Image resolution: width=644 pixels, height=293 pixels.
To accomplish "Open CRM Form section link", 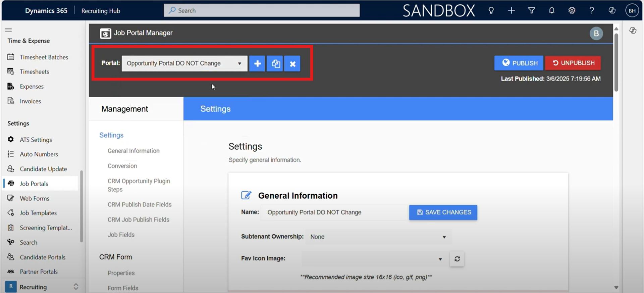I will 116,257.
